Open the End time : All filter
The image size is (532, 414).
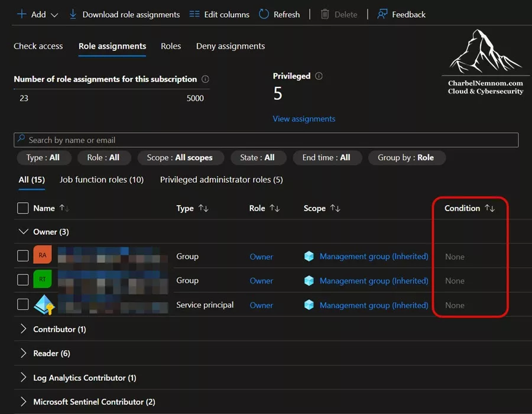click(x=327, y=158)
